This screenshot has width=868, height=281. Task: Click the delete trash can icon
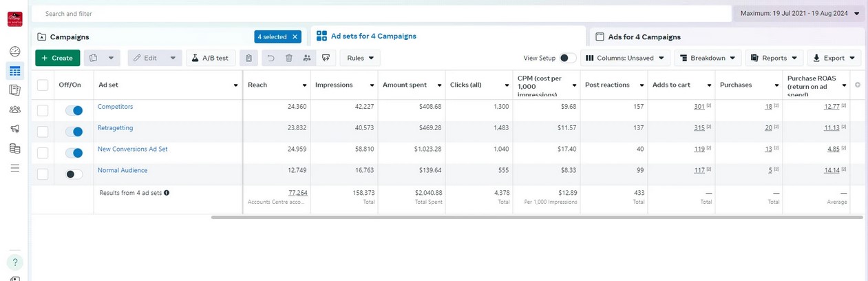[288, 59]
